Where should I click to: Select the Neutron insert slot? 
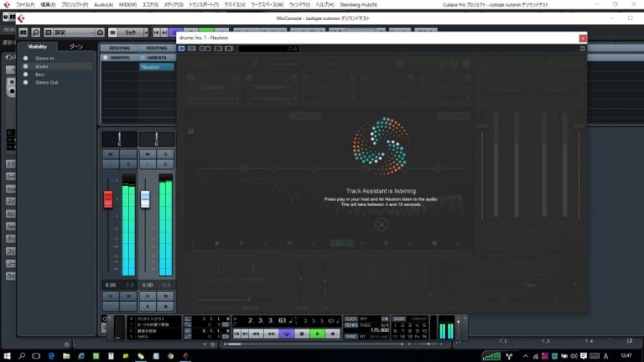pyautogui.click(x=157, y=66)
